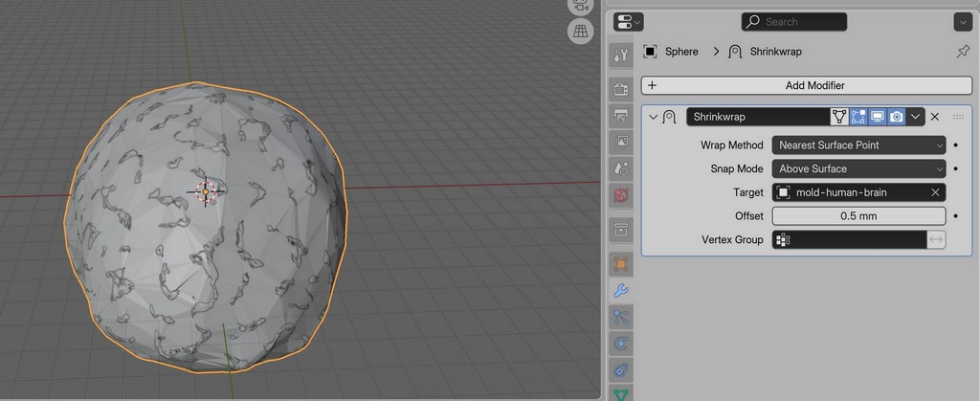Click the Shrinkwrap breadcrumb modifier icon
The width and height of the screenshot is (980, 401).
tap(735, 52)
